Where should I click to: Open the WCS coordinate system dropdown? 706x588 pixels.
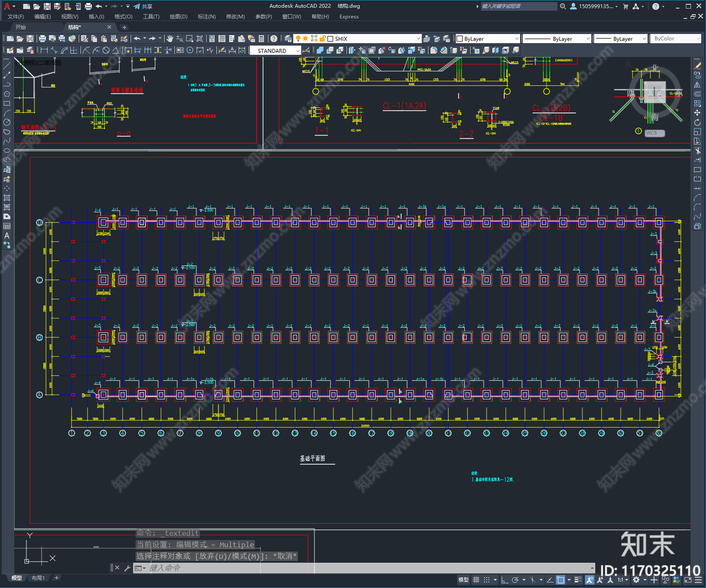(x=655, y=133)
